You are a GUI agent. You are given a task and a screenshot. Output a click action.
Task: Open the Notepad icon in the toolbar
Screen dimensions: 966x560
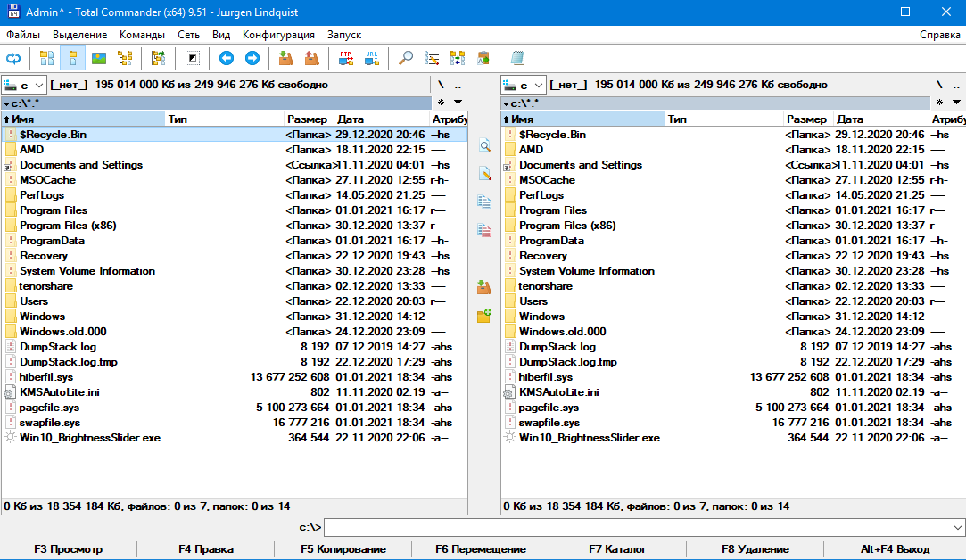point(517,59)
